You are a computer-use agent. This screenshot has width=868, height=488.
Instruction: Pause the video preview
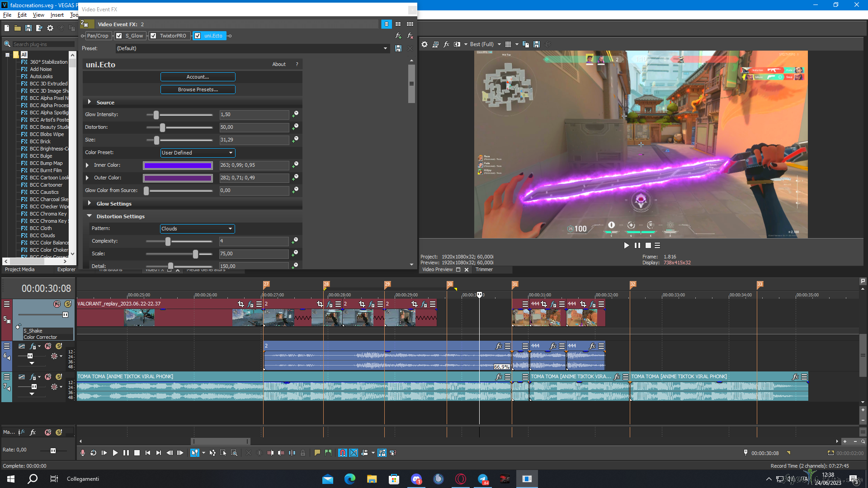pyautogui.click(x=637, y=245)
